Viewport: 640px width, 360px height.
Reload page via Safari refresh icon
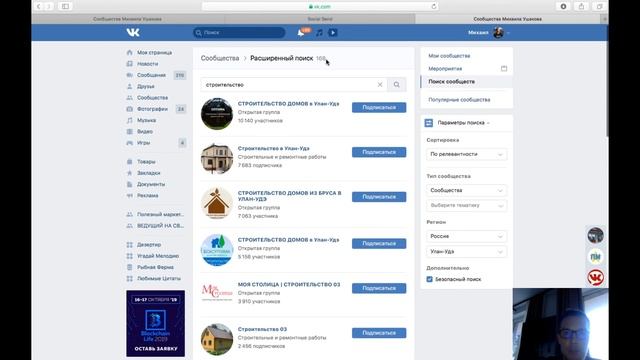point(433,6)
